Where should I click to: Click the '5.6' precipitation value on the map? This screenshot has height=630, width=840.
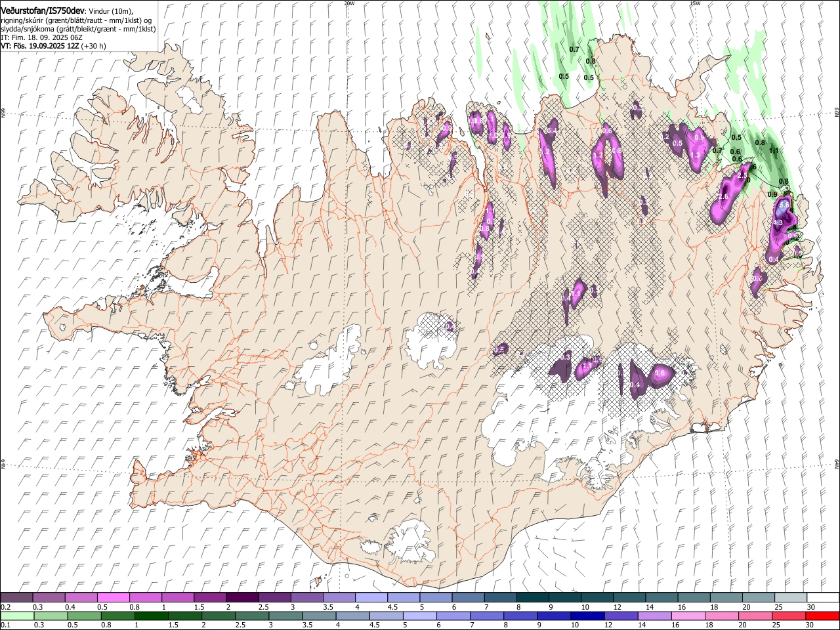784,205
